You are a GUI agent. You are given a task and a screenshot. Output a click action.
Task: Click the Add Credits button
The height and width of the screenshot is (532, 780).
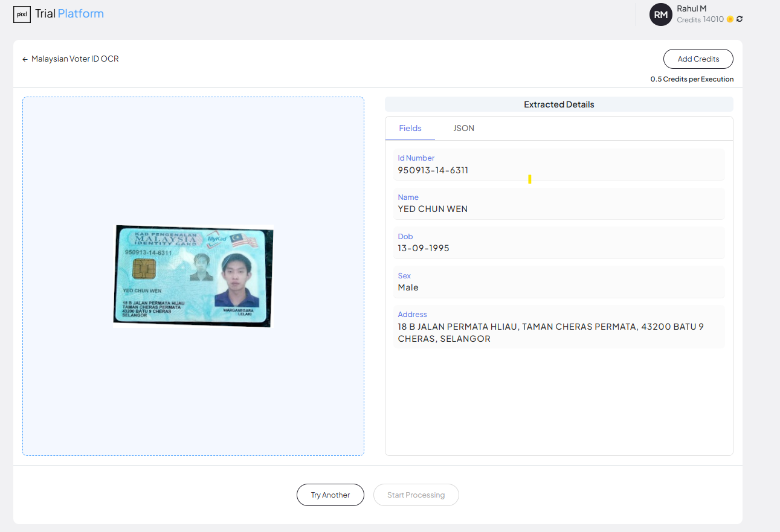click(x=698, y=59)
